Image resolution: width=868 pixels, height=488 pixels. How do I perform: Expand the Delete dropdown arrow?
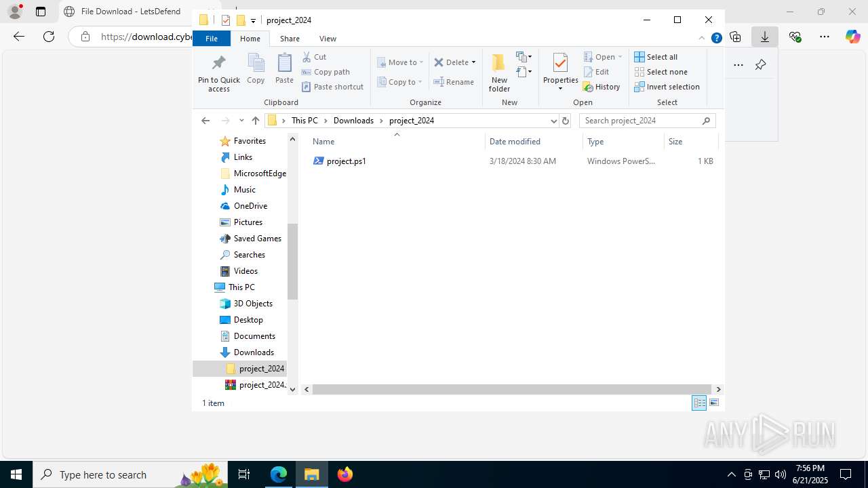click(473, 62)
